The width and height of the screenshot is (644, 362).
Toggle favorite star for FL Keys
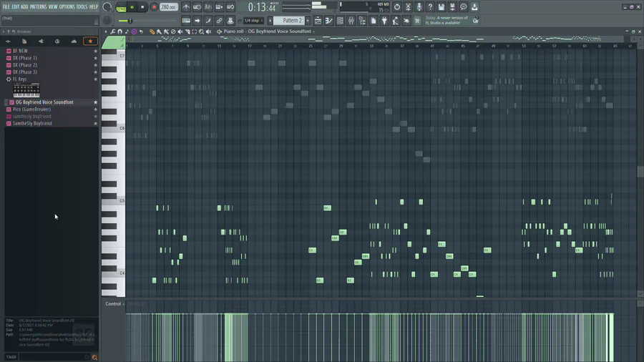coord(95,79)
